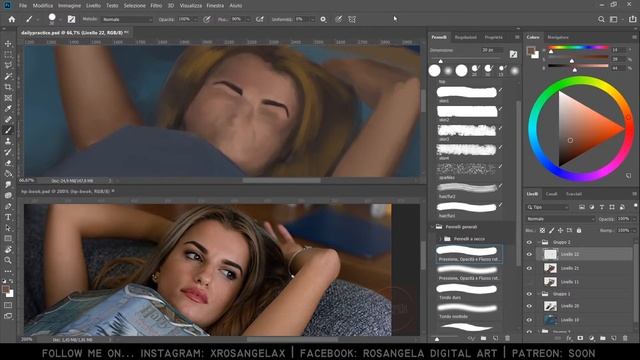Image resolution: width=640 pixels, height=360 pixels.
Task: Click foreground color swatch in Colore panel
Action: click(531, 51)
